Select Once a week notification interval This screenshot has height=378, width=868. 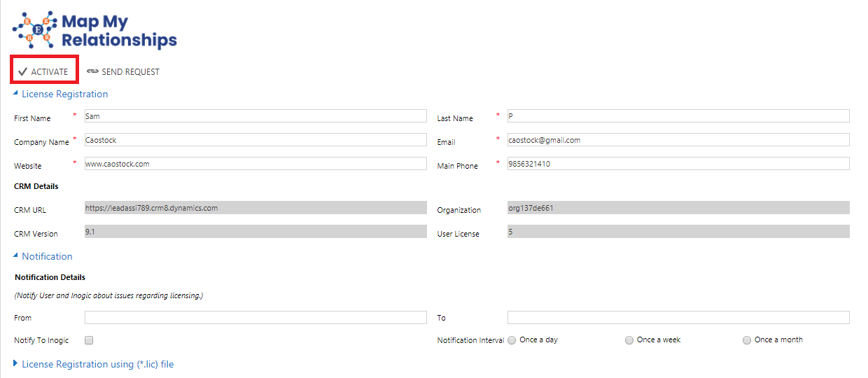[629, 340]
